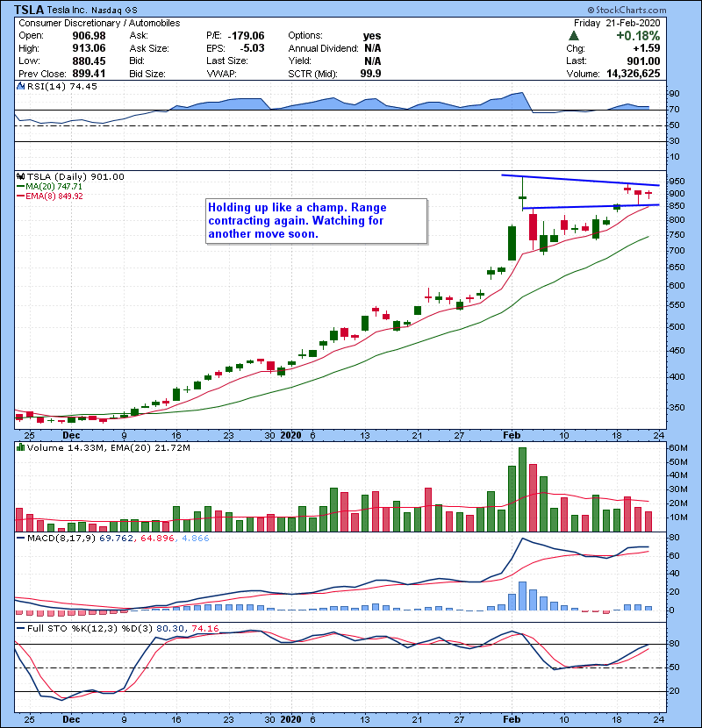
Task: Click the Friday 21-Feb-2020 date
Action: [617, 23]
